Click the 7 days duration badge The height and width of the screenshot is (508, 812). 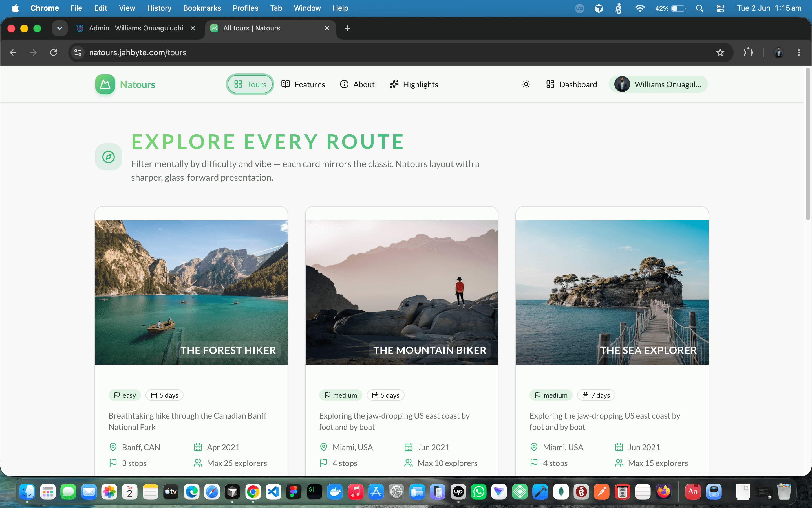[x=596, y=395]
